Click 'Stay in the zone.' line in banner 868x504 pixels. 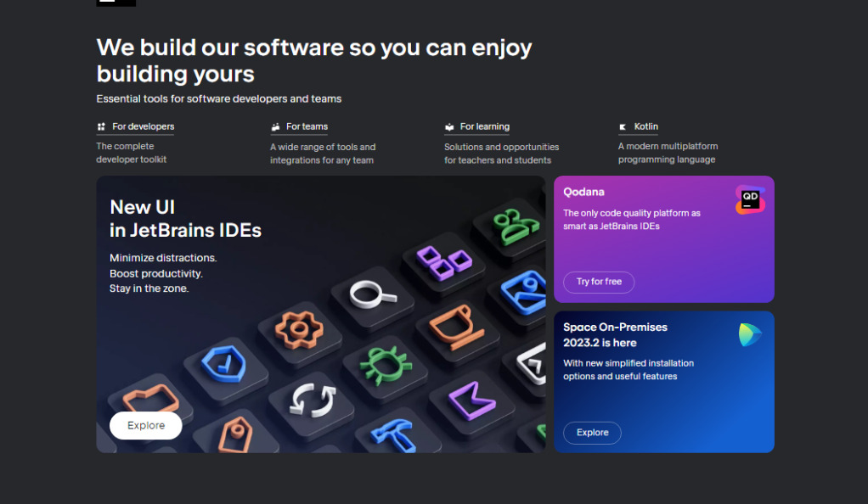[149, 288]
